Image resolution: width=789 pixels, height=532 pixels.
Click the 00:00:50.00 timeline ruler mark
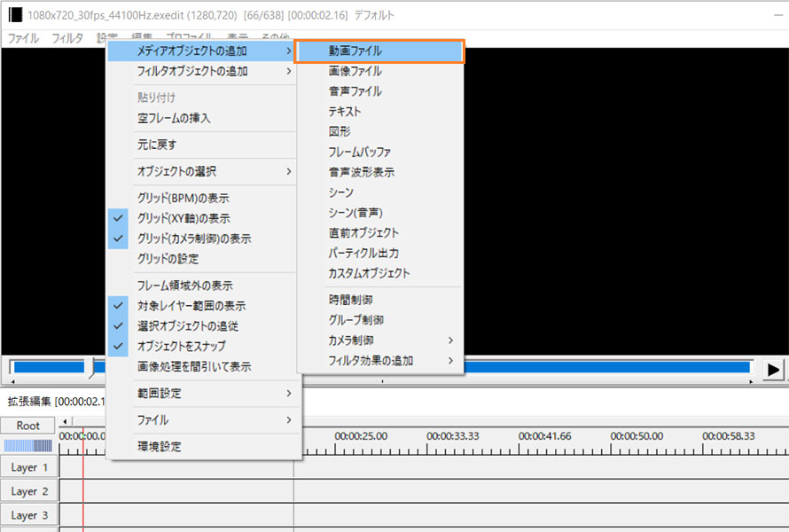(x=637, y=436)
